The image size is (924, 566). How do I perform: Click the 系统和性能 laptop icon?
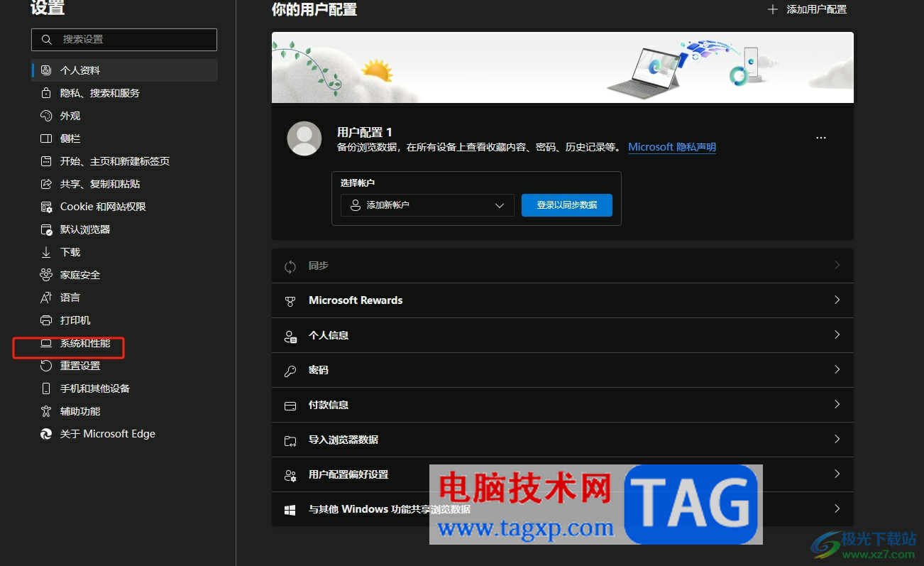point(46,343)
